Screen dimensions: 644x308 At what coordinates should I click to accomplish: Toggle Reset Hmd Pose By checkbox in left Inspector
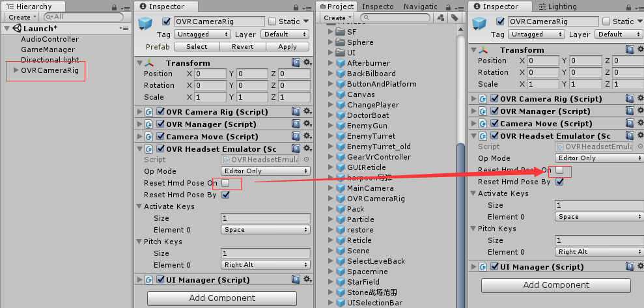[225, 195]
